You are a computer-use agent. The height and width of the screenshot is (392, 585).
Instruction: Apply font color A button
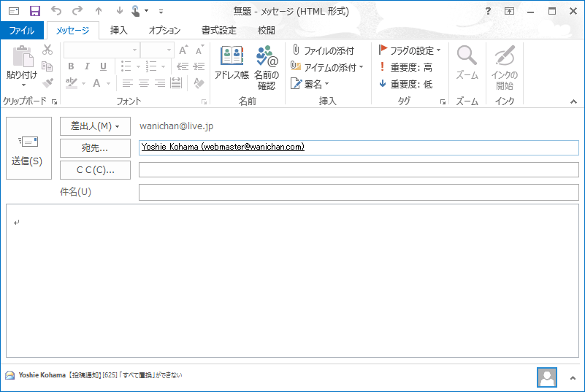click(x=96, y=82)
